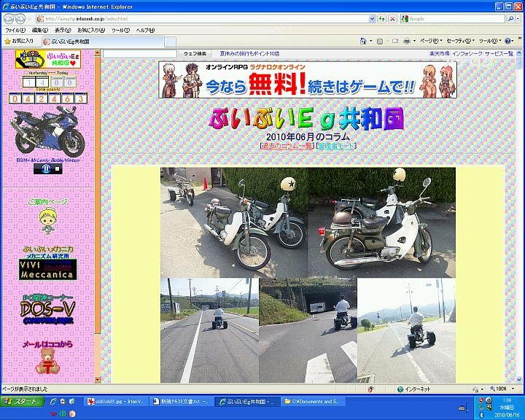
Task: Click the Internet Explorer quick launch icon
Action: pyautogui.click(x=53, y=401)
